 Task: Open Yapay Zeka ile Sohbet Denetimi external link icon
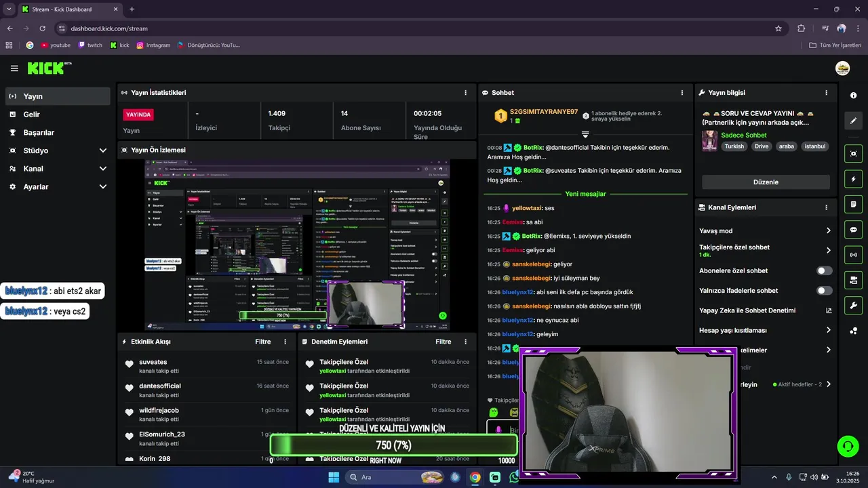[x=828, y=310]
